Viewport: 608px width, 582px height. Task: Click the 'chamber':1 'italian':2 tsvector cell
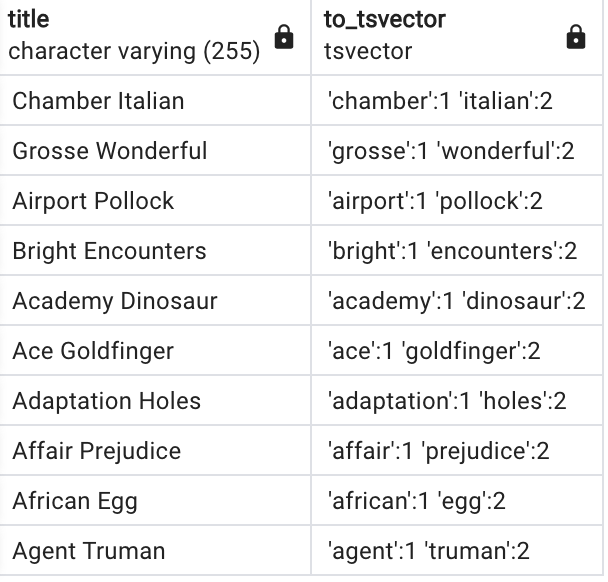click(457, 100)
